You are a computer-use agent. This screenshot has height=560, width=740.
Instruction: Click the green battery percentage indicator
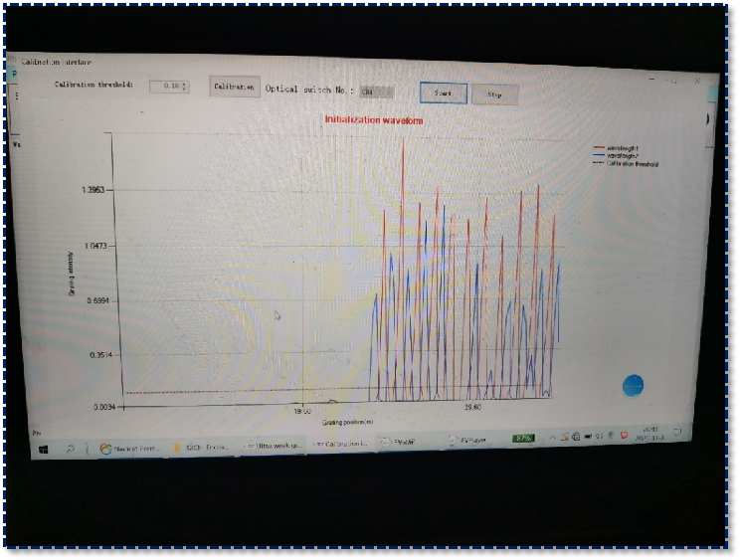coord(523,438)
